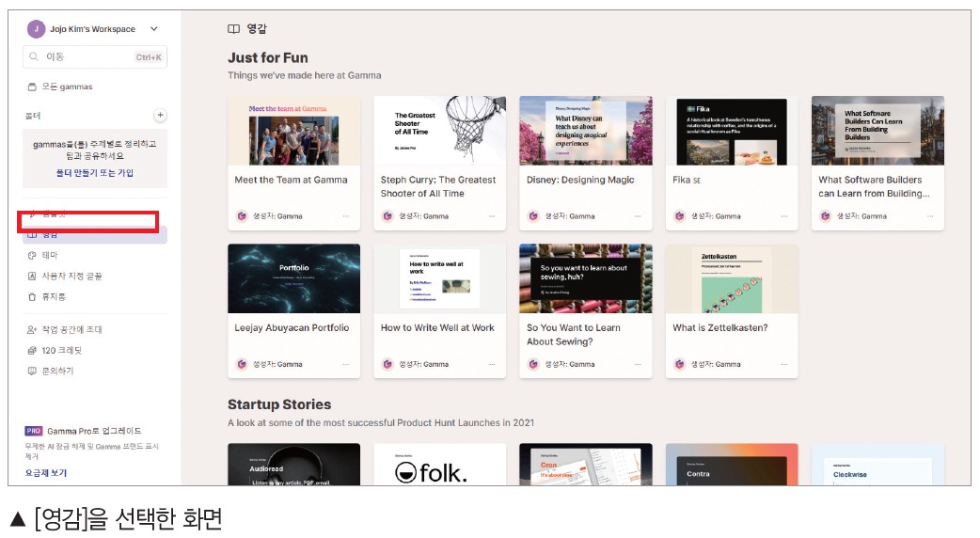Click the 요금제 보기 link
980x538 pixels.
click(46, 473)
